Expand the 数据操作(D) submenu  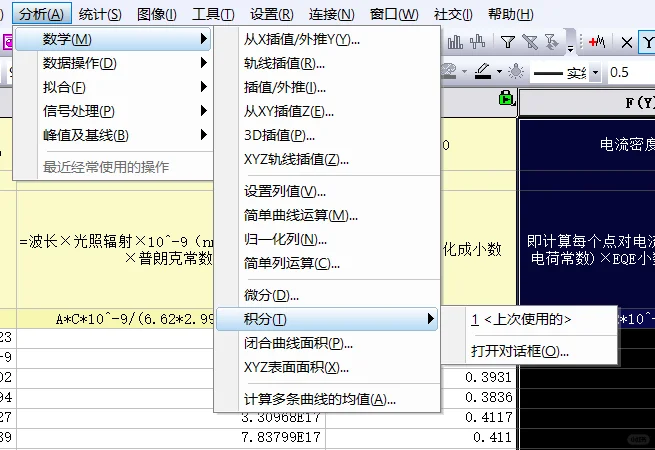click(x=113, y=63)
